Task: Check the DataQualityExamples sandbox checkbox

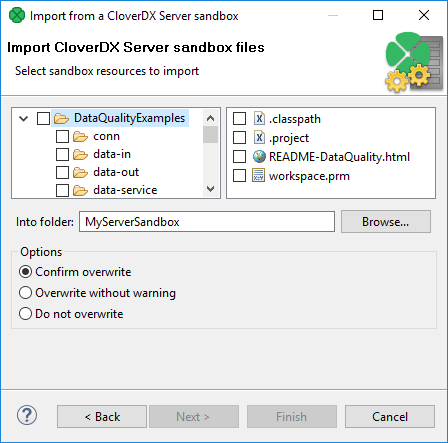Action: coord(43,118)
